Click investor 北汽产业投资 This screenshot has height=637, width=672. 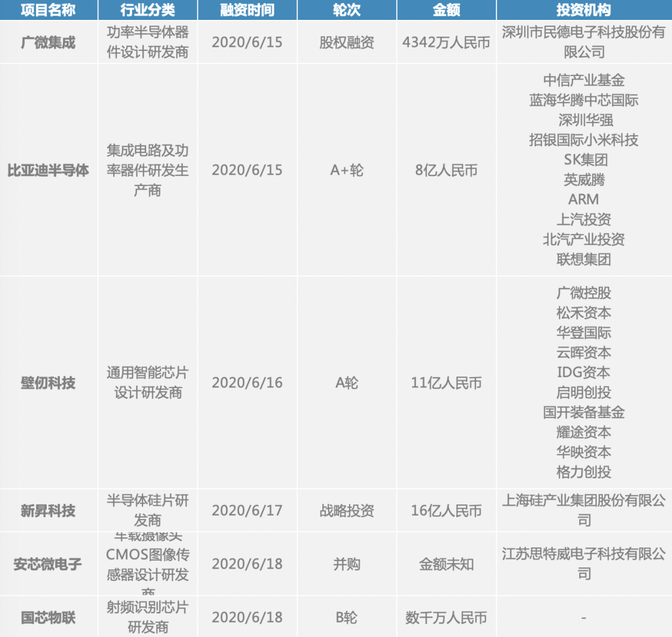tap(584, 239)
